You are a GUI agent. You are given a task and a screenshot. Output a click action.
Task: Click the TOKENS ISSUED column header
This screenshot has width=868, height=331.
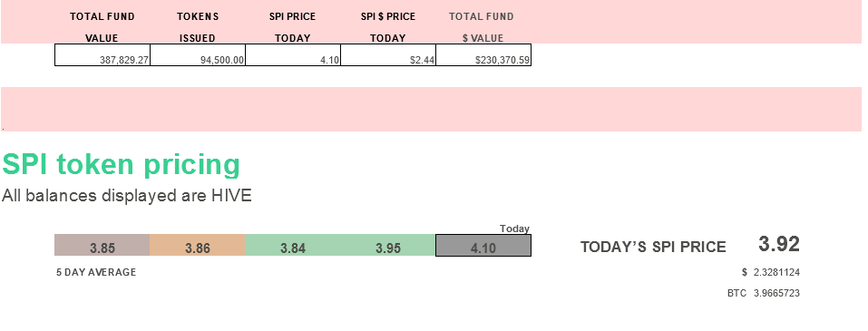click(198, 27)
